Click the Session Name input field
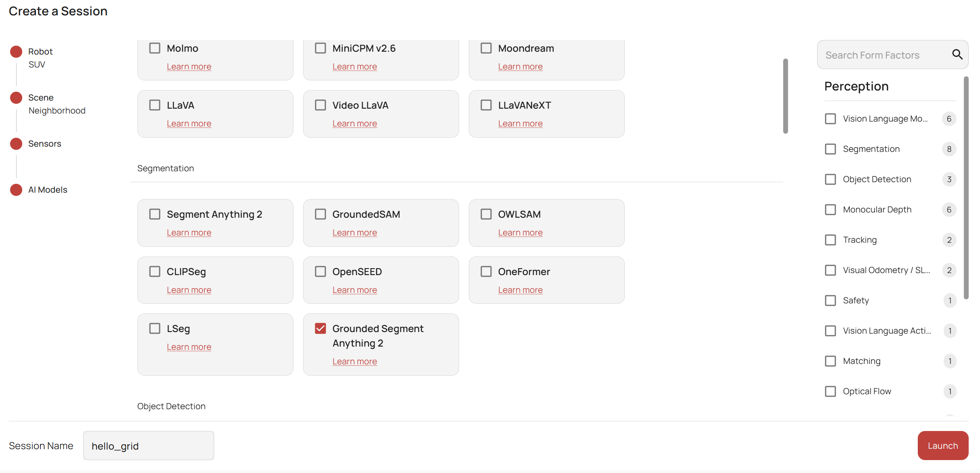The width and height of the screenshot is (980, 473). click(148, 445)
